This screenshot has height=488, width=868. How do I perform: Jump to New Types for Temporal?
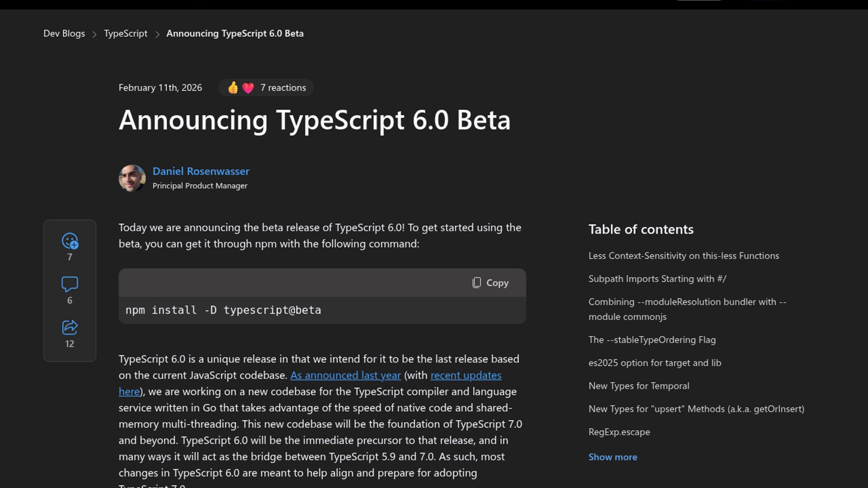pos(639,386)
